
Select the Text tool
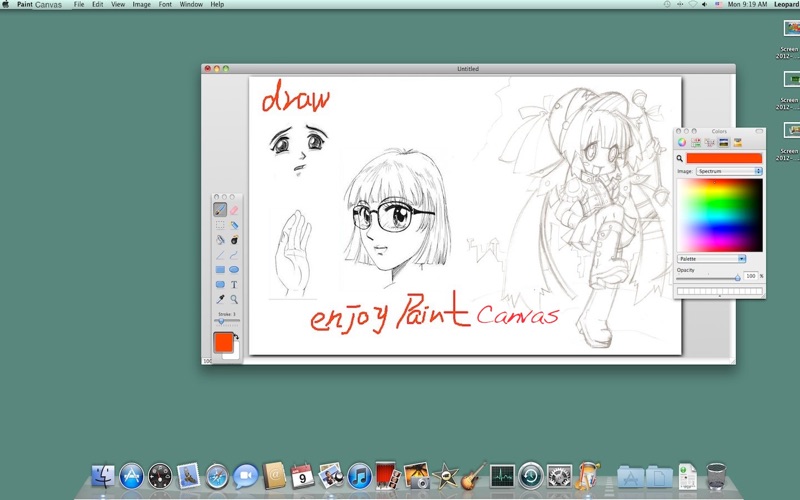click(234, 285)
